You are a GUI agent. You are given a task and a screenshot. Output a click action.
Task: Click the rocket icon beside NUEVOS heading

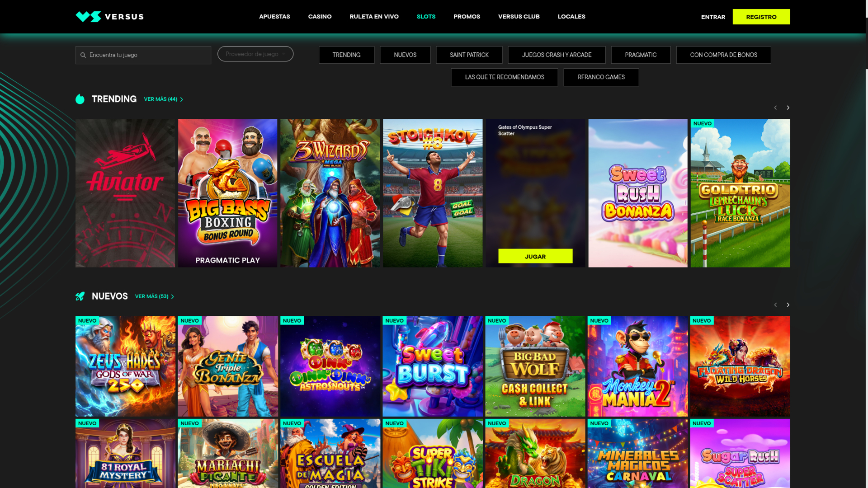click(80, 296)
